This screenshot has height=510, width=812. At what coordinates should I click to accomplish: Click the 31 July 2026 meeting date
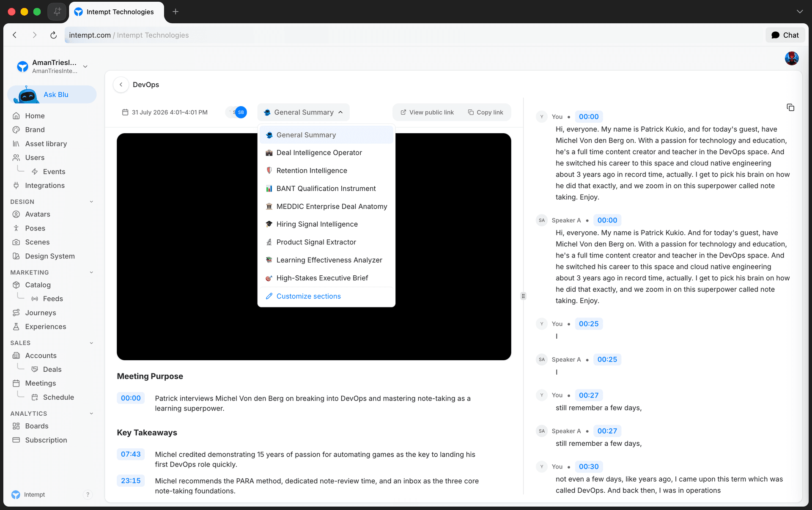pos(165,112)
